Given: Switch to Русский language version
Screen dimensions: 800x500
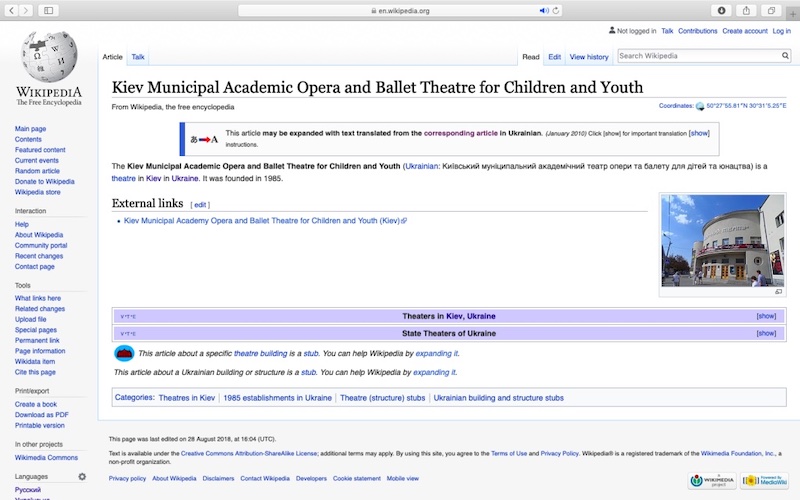Looking at the screenshot, I should [28, 490].
